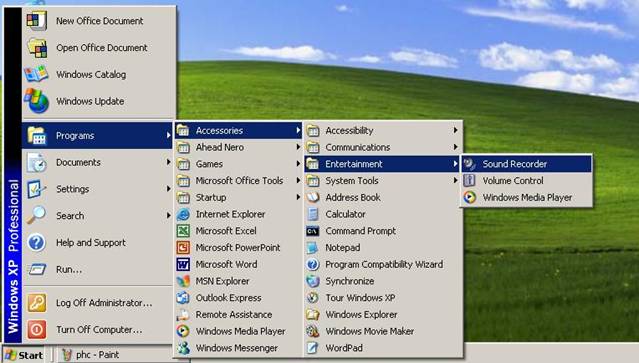Launch Windows Media Player from Programs list
Image resolution: width=639 pixels, height=363 pixels.
pos(239,331)
